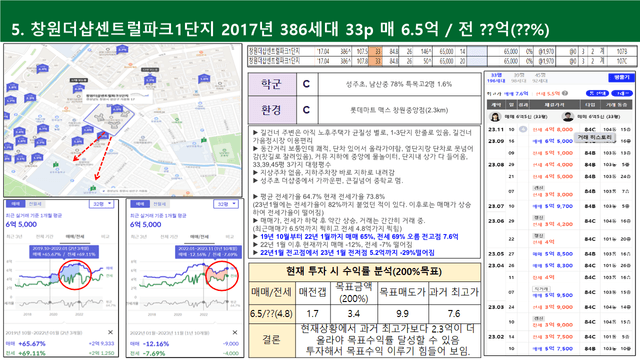Click the +69.11% 전세 change value
640x360 pixels.
pyautogui.click(x=32, y=353)
